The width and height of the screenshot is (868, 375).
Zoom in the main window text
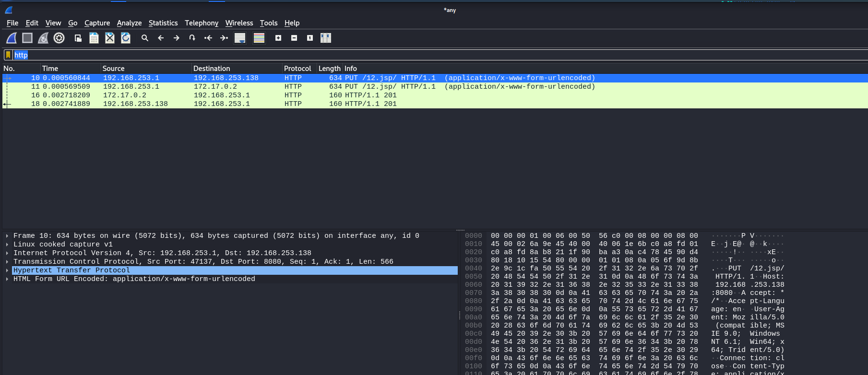tap(278, 38)
